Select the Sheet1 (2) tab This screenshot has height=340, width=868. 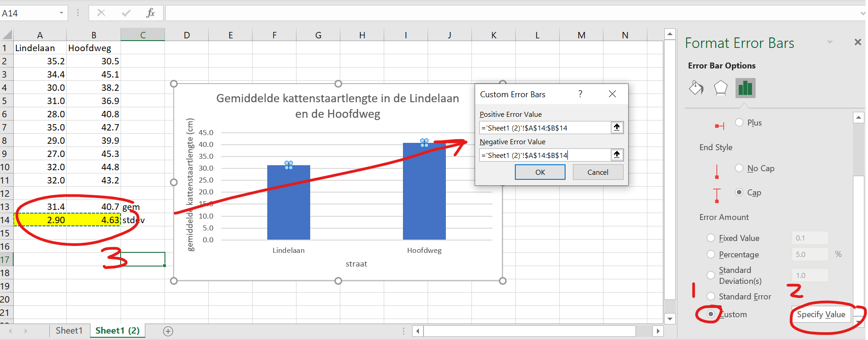coord(117,330)
